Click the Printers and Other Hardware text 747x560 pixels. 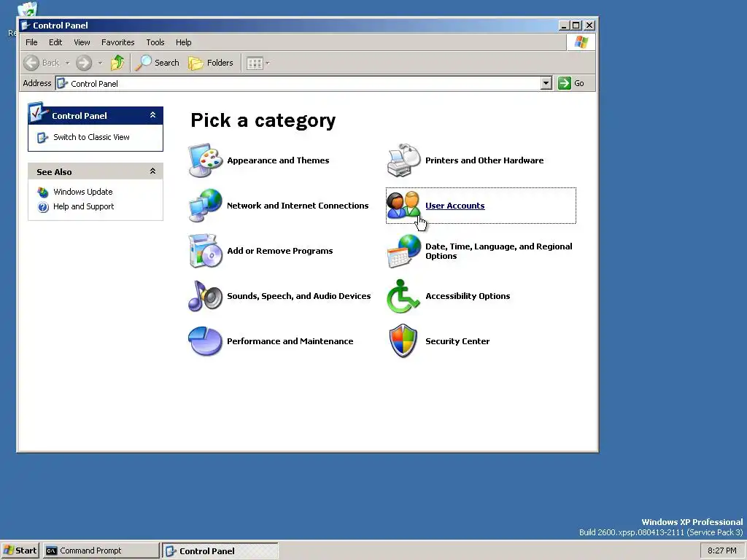(484, 160)
